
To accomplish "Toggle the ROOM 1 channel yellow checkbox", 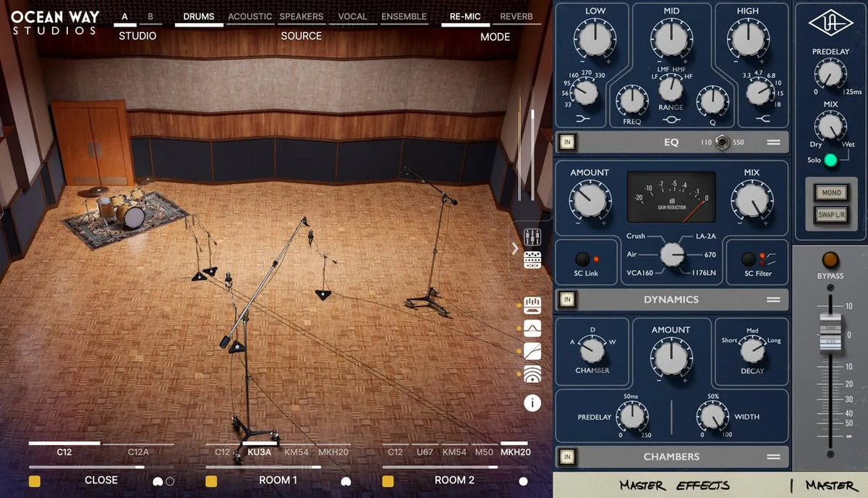I will tap(211, 480).
